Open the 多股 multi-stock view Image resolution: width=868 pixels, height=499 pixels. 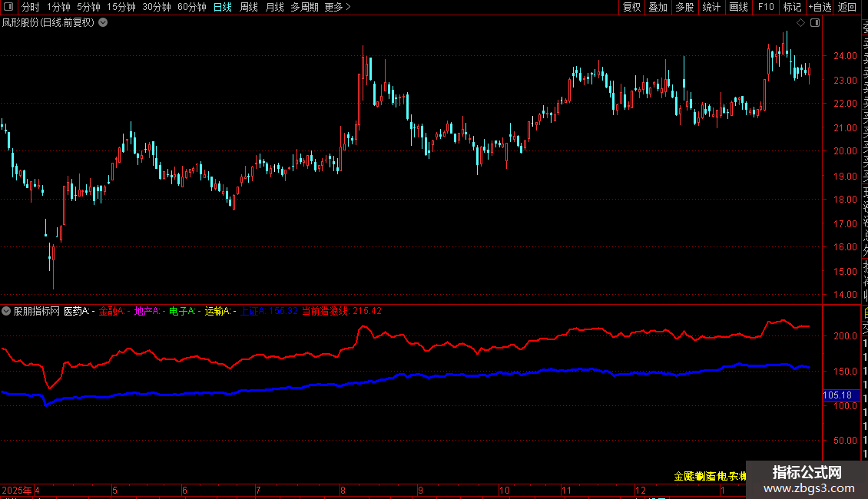pos(684,7)
